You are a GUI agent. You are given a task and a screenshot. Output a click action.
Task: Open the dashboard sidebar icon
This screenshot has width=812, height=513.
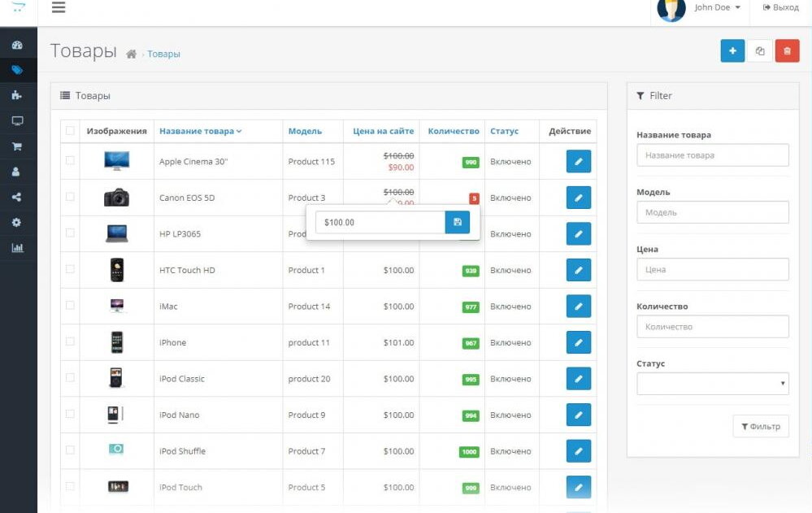click(x=17, y=45)
